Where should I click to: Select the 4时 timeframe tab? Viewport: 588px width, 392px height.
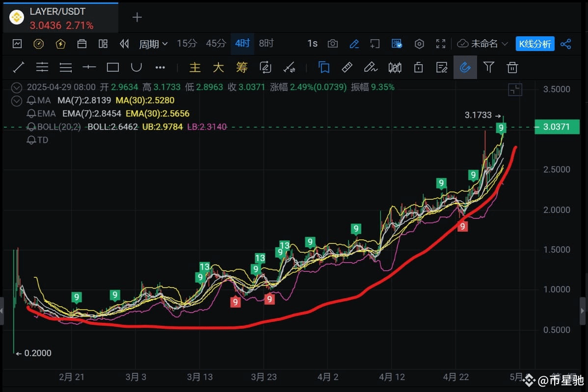[x=242, y=44]
